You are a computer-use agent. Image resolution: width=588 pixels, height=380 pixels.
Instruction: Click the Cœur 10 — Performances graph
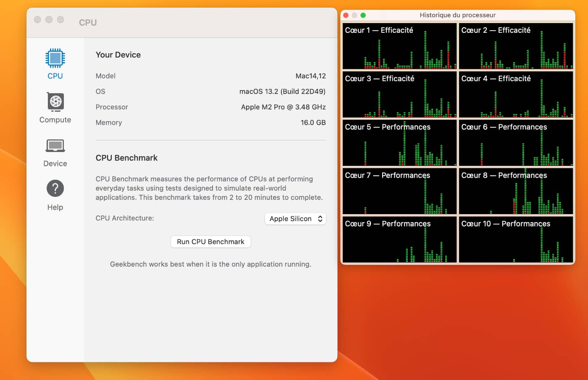click(x=516, y=239)
